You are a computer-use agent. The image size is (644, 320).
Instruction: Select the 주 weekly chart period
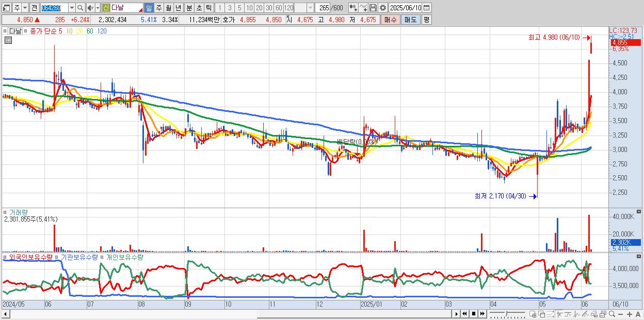159,8
